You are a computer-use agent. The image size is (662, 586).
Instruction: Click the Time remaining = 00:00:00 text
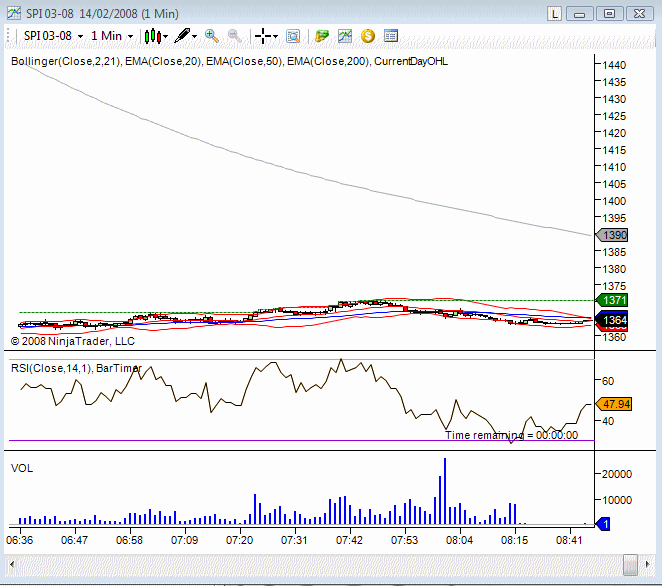511,435
